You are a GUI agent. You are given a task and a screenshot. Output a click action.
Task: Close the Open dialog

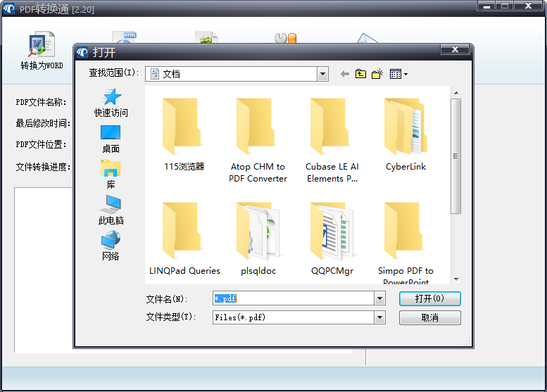pyautogui.click(x=455, y=49)
